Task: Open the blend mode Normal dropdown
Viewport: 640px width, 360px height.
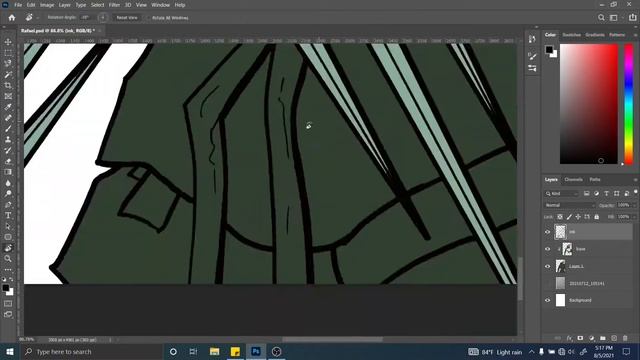Action: tap(570, 205)
